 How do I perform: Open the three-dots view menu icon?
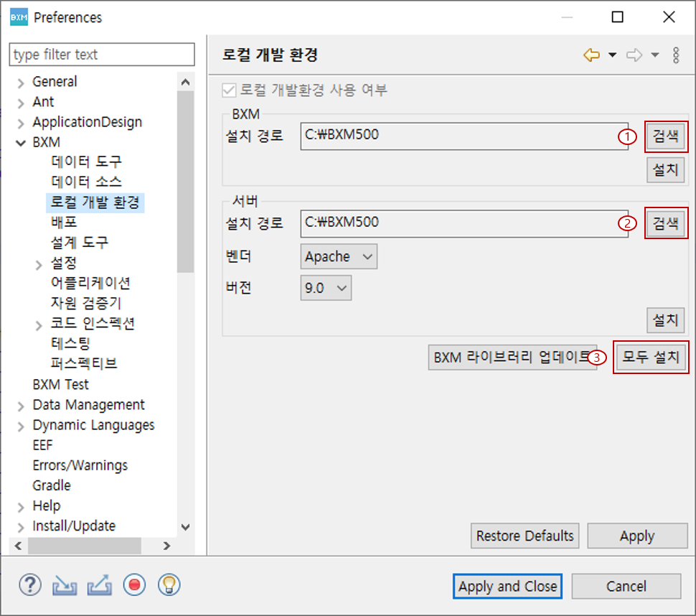pos(676,55)
